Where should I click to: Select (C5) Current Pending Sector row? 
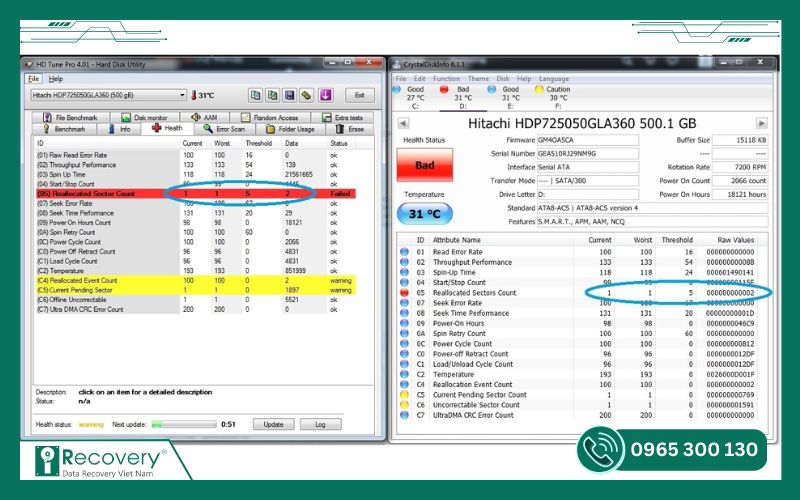point(196,290)
